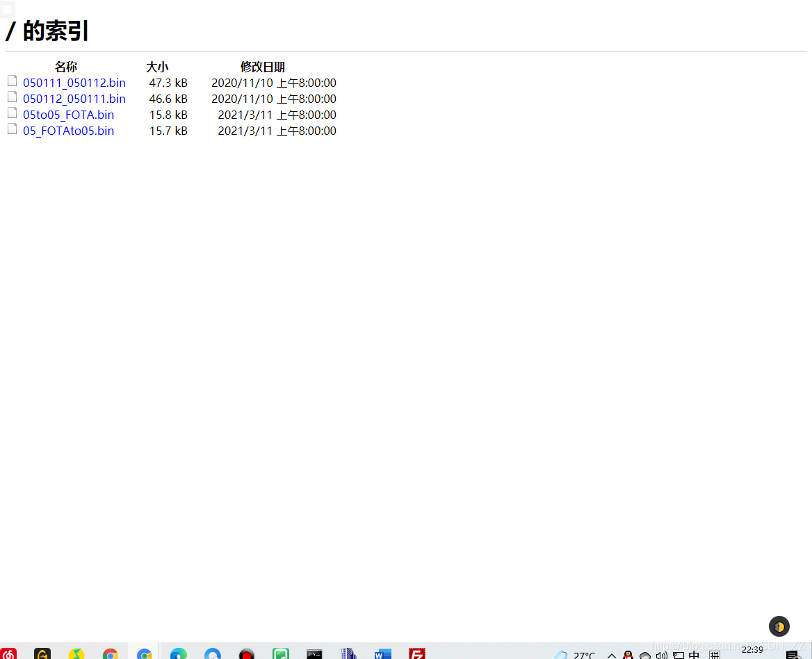Screen dimensions: 812x659
Task: Open the red record button taskbar app
Action: pos(247,654)
